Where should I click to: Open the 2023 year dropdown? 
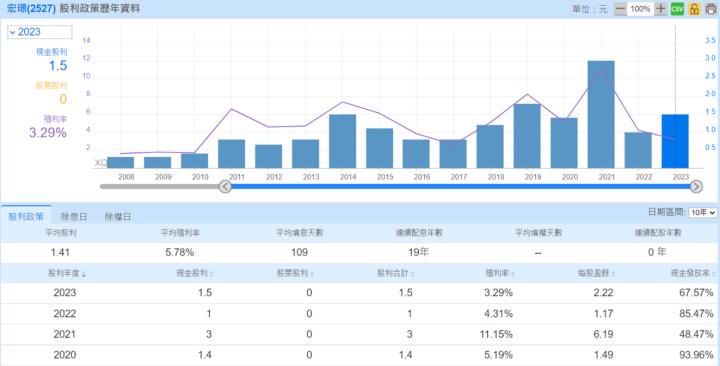[x=39, y=32]
